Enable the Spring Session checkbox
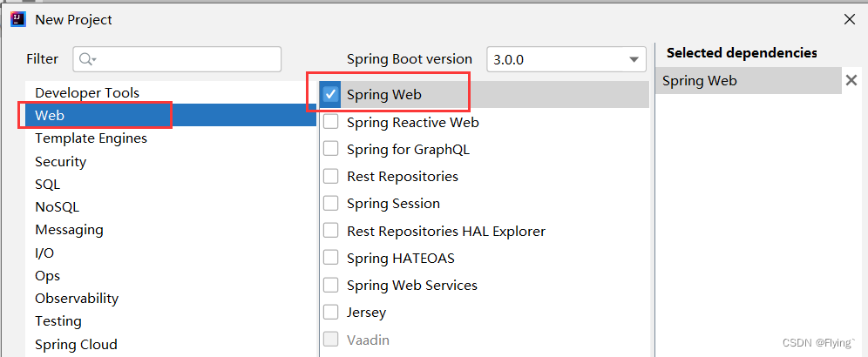 [330, 203]
